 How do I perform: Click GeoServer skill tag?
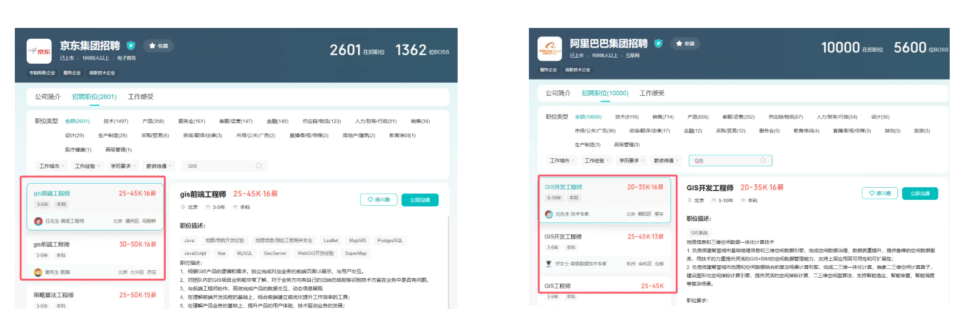click(x=275, y=253)
